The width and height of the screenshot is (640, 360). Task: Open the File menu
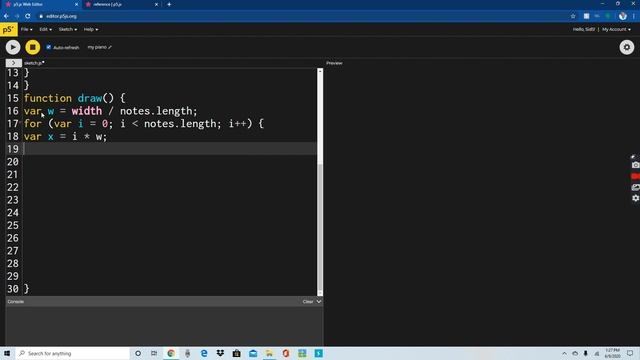tap(27, 29)
